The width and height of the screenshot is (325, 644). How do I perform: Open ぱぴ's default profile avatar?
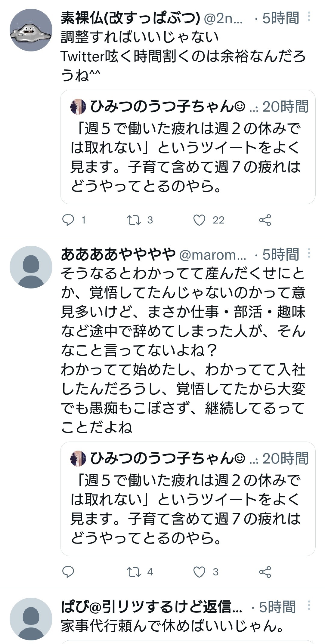point(31,619)
